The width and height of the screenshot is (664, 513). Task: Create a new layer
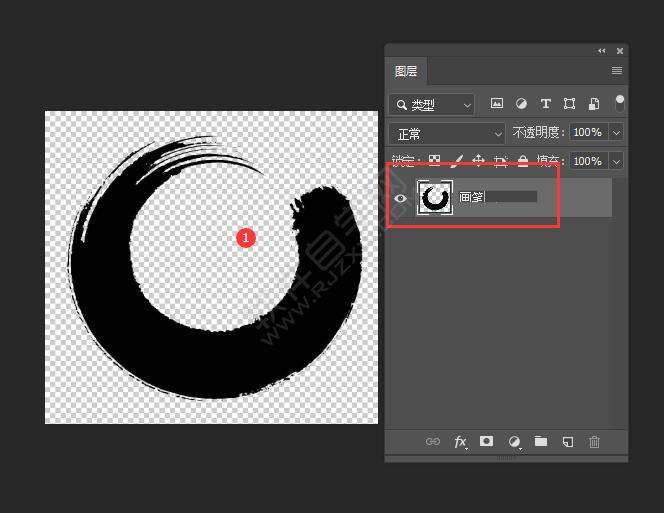[x=568, y=442]
